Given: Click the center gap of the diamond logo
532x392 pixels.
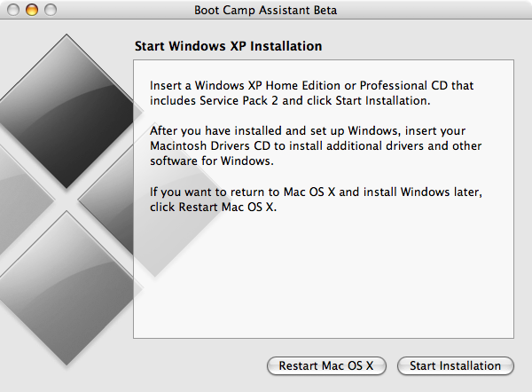Looking at the screenshot, I should pos(66,200).
